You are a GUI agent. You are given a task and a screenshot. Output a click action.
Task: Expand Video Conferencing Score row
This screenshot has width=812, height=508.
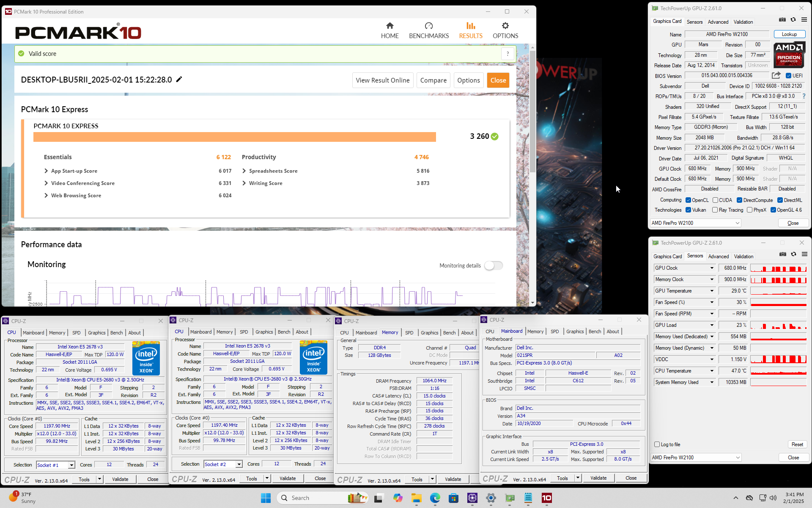46,183
